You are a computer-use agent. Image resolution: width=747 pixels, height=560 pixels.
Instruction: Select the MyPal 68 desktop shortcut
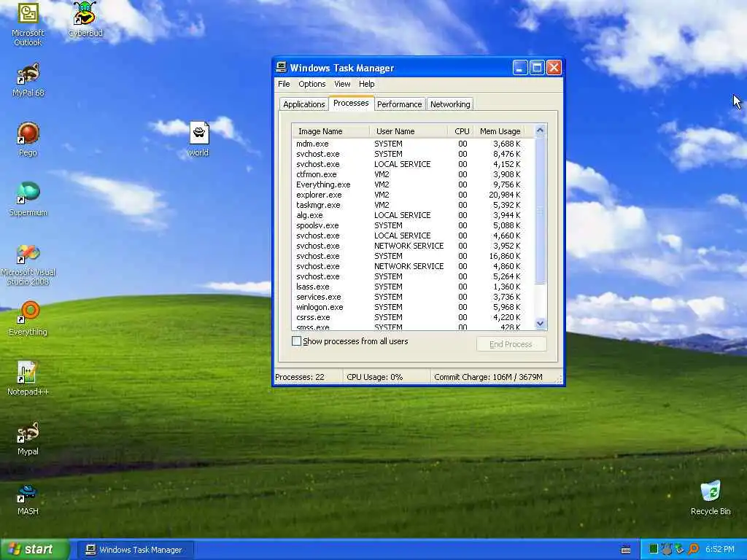coord(28,79)
